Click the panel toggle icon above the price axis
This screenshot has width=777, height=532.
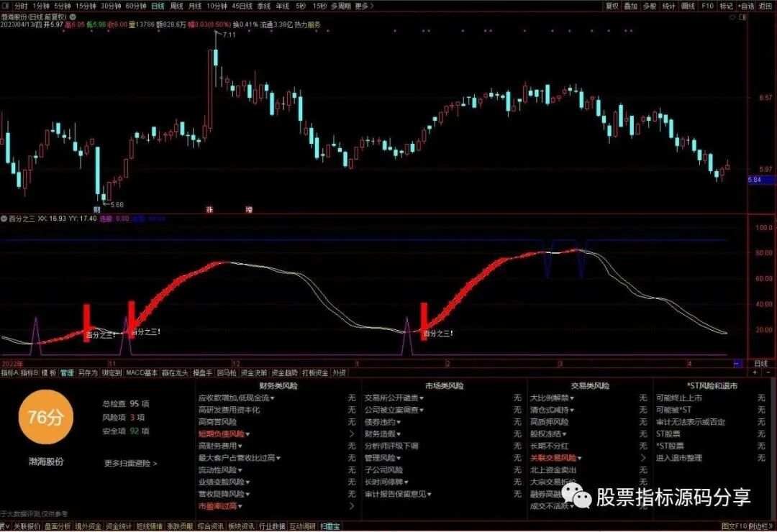(742, 17)
